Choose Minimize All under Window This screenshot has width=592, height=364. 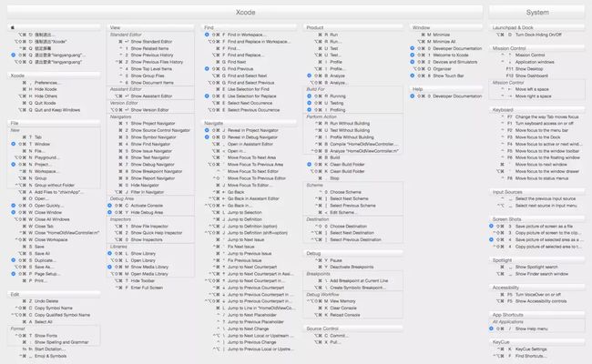pos(444,42)
